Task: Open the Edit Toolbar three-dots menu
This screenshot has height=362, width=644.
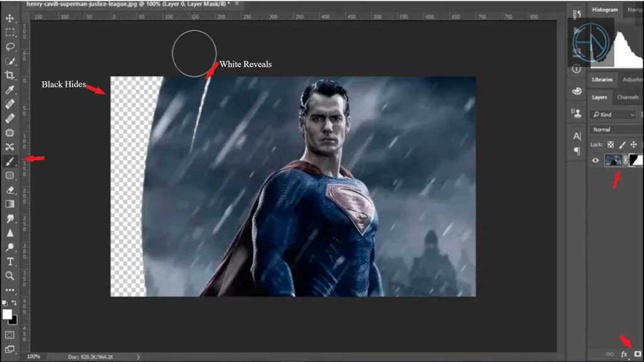Action: pos(10,290)
